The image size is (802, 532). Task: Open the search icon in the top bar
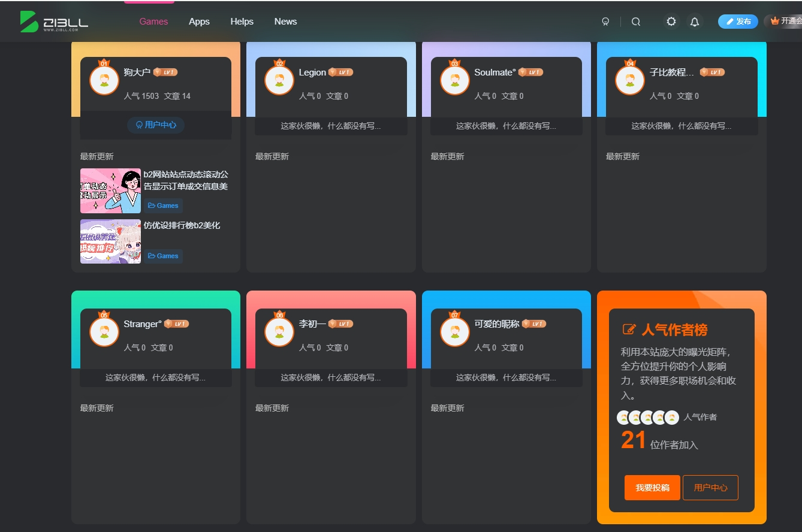[x=635, y=22]
